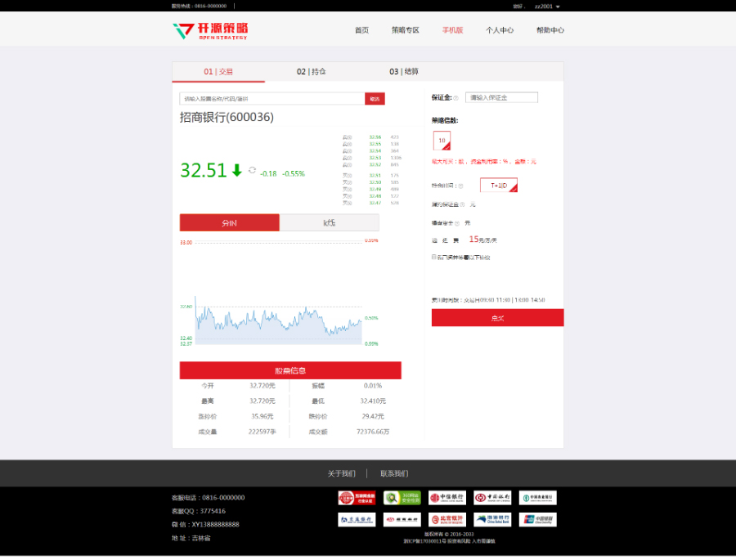The image size is (736, 560).
Task: Click the red search confirm button
Action: point(375,99)
